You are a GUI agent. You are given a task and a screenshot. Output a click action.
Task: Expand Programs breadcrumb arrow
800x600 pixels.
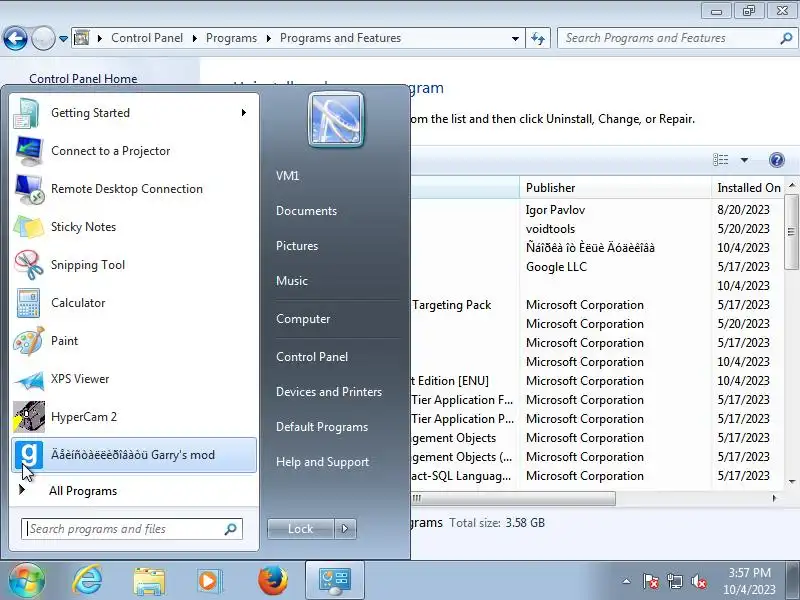tap(268, 38)
